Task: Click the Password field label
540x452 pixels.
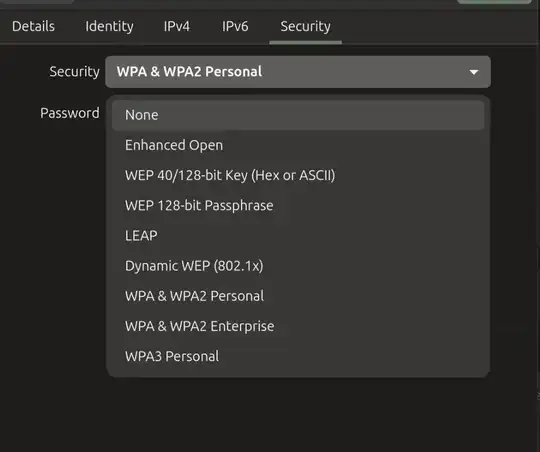Action: point(70,113)
